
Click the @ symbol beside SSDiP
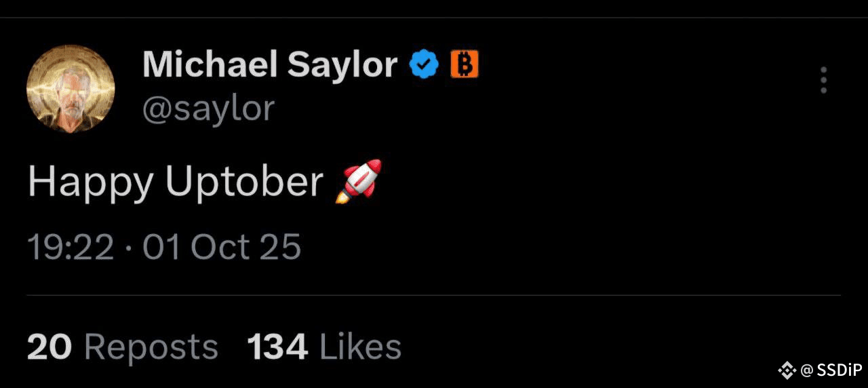806,370
